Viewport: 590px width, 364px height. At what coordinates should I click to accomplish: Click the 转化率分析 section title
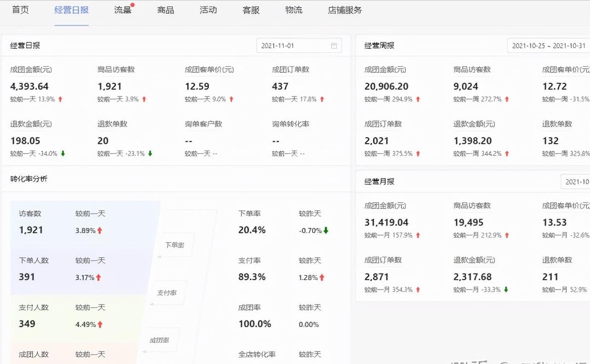(x=29, y=179)
